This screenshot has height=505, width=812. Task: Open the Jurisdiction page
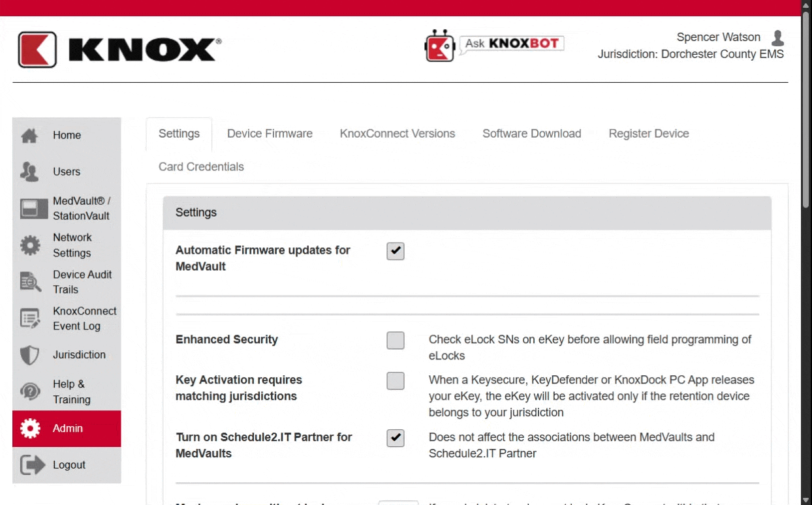pyautogui.click(x=67, y=356)
